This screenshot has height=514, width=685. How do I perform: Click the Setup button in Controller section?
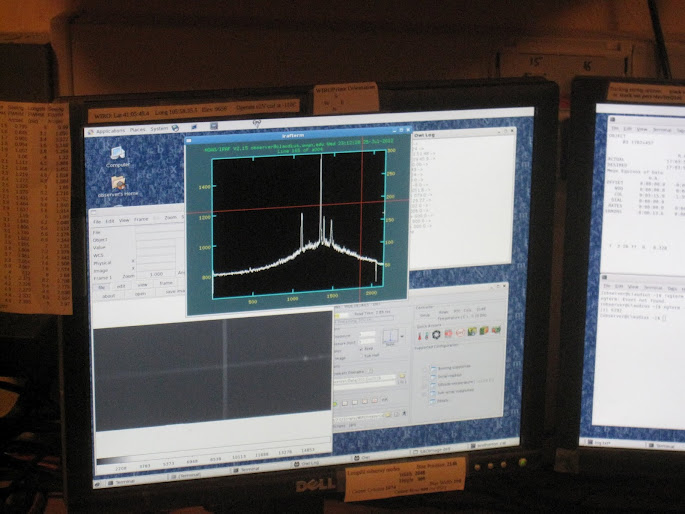(425, 315)
